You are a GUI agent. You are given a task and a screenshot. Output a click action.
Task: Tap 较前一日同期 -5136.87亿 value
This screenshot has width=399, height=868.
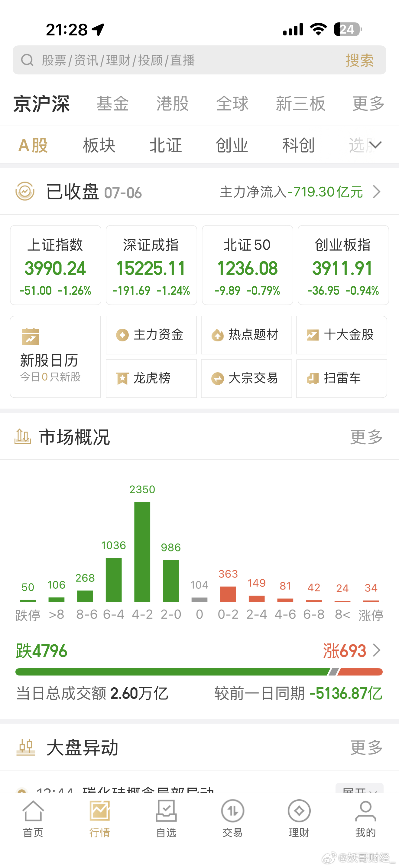point(346,693)
